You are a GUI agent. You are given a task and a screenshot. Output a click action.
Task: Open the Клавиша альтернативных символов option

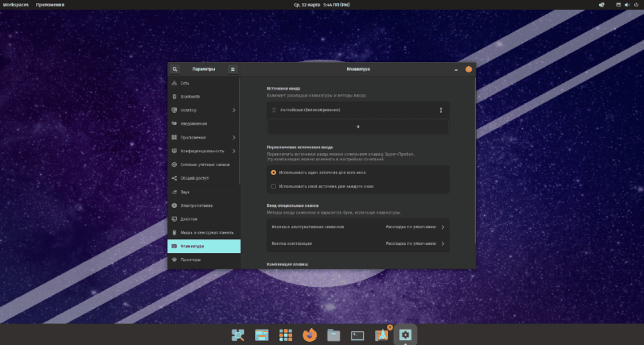[357, 227]
